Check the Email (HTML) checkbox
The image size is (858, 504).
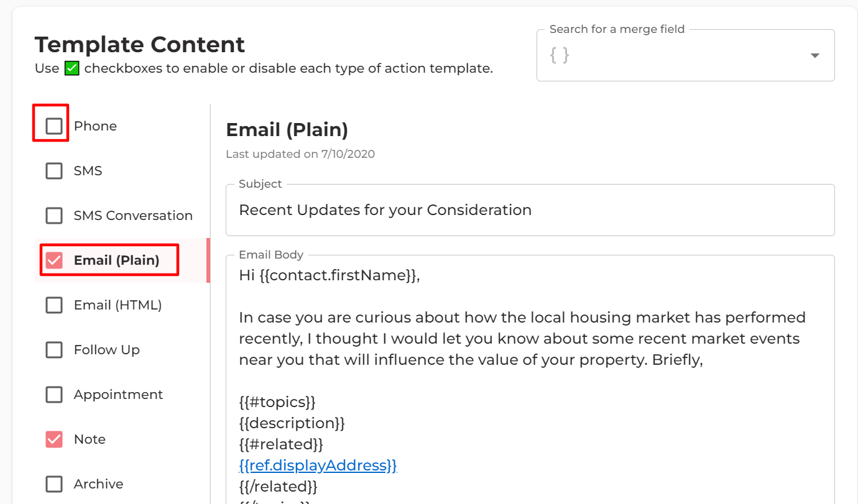tap(54, 305)
